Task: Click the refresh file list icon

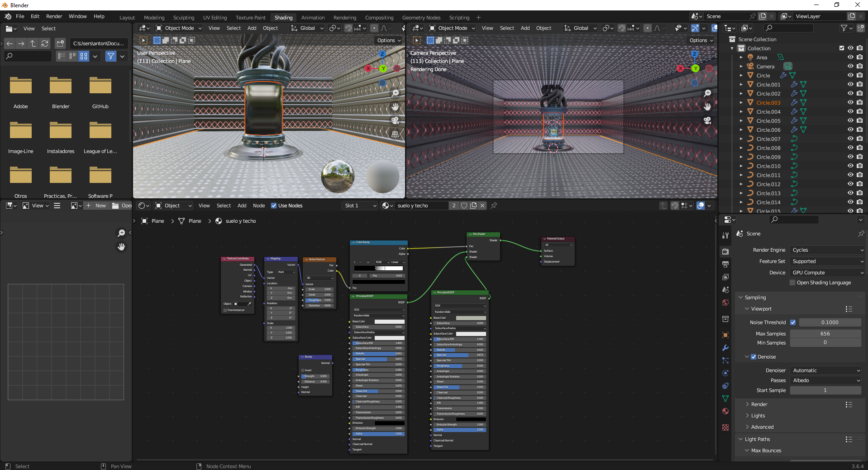Action: pyautogui.click(x=45, y=43)
